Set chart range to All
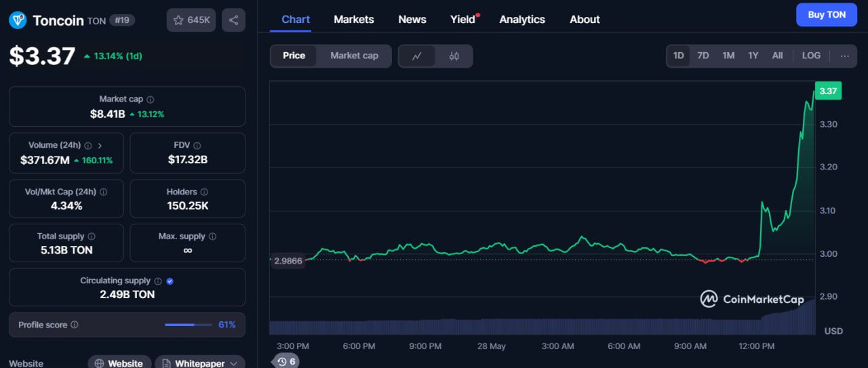 pyautogui.click(x=777, y=56)
